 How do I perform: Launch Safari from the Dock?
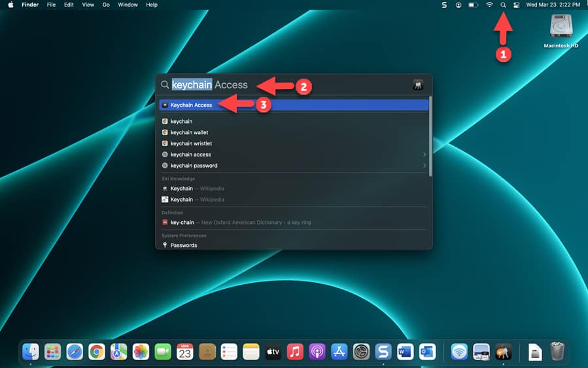[x=75, y=352]
